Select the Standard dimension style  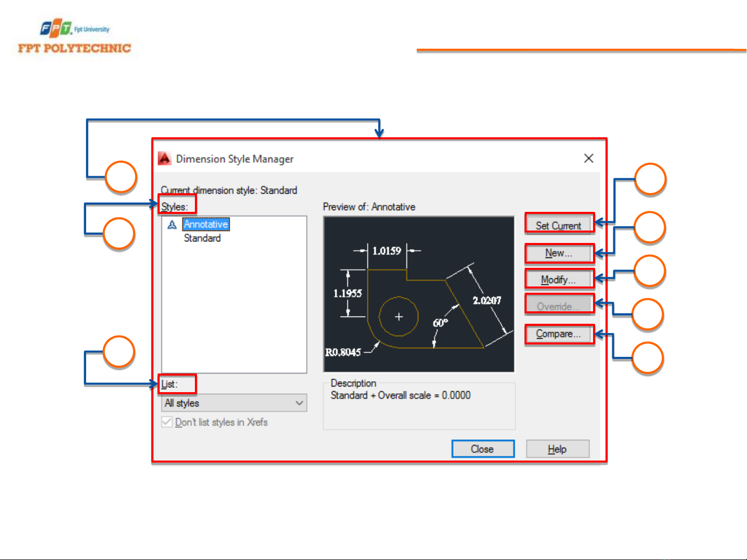pos(202,238)
